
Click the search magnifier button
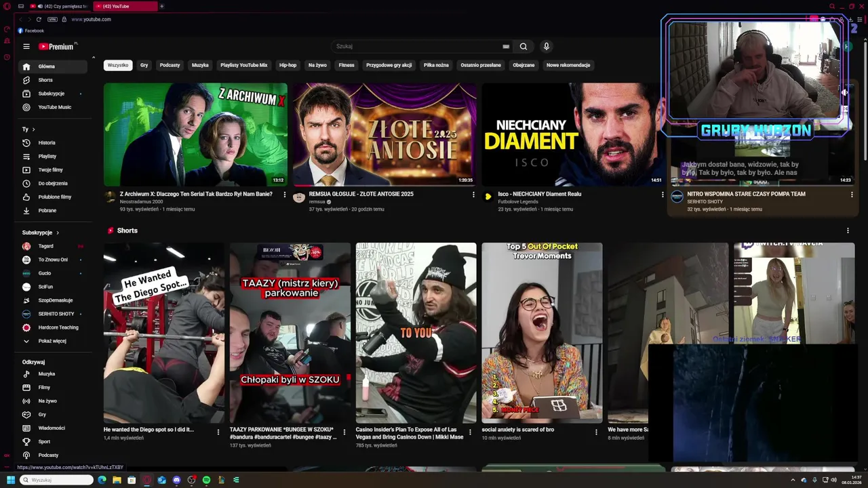(x=524, y=47)
